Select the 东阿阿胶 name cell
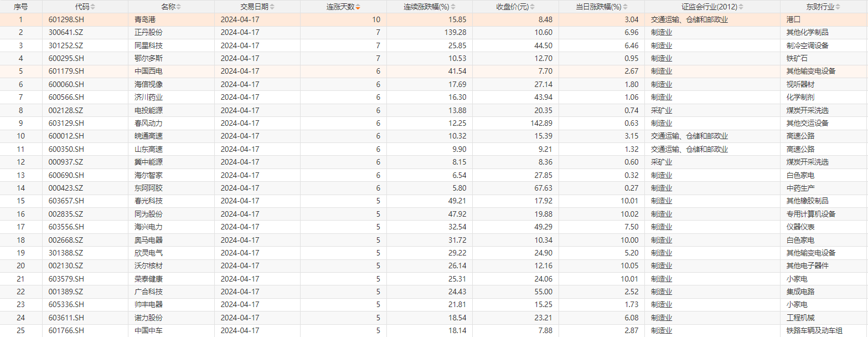This screenshot has width=868, height=337. pos(171,188)
